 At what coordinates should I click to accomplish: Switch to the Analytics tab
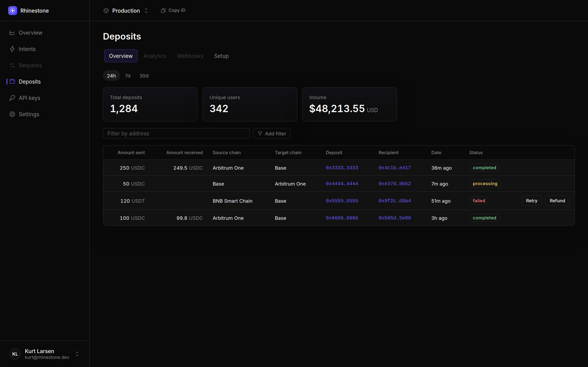(x=155, y=56)
